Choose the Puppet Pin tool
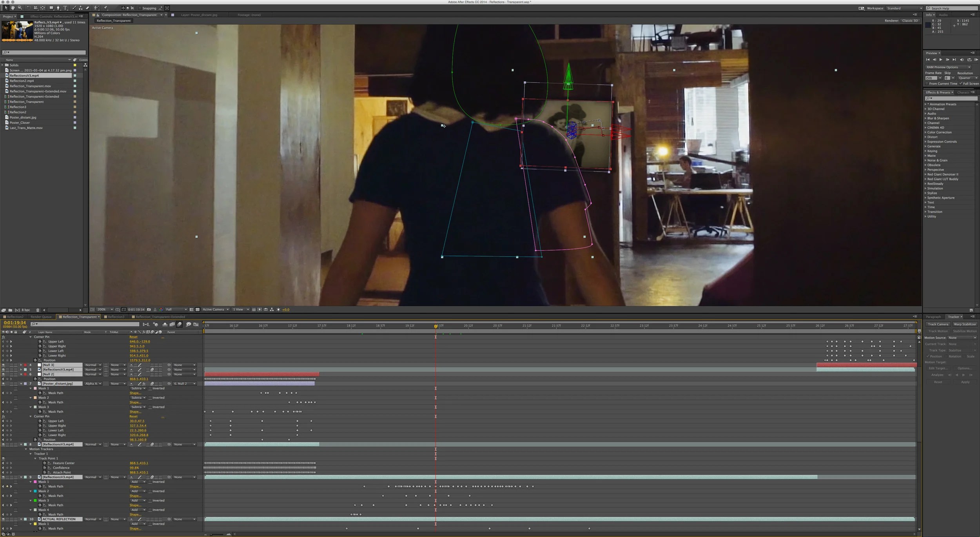The image size is (980, 537). tap(105, 8)
